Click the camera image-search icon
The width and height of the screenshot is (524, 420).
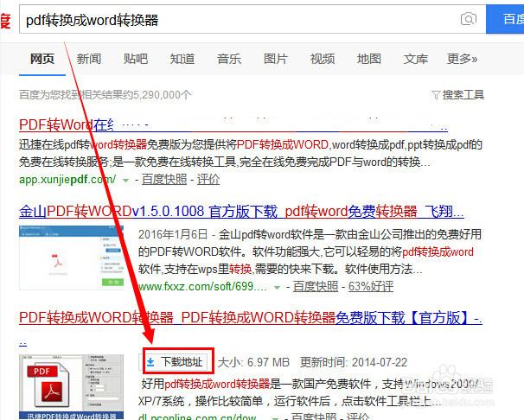[x=469, y=19]
